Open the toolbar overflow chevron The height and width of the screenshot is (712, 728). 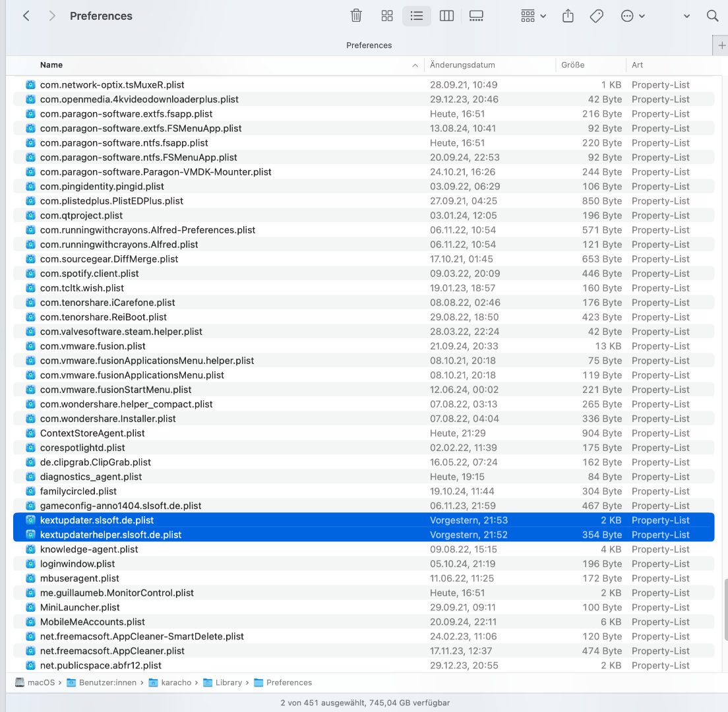686,16
